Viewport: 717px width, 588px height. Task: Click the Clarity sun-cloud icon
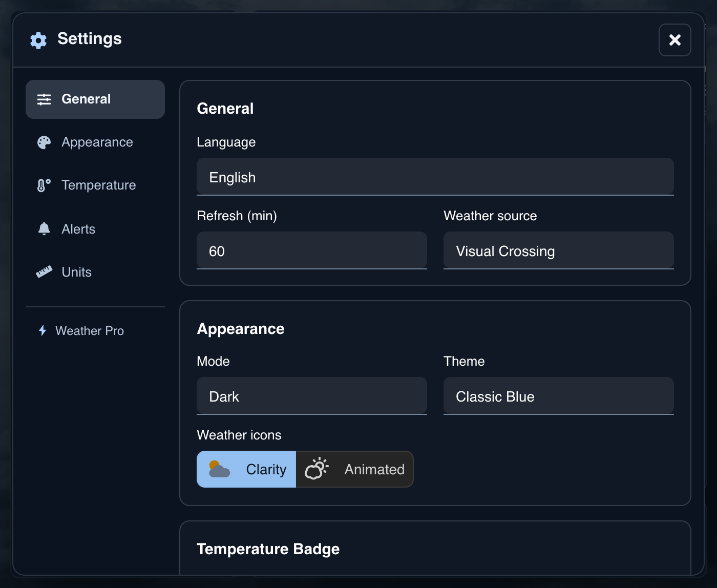219,469
